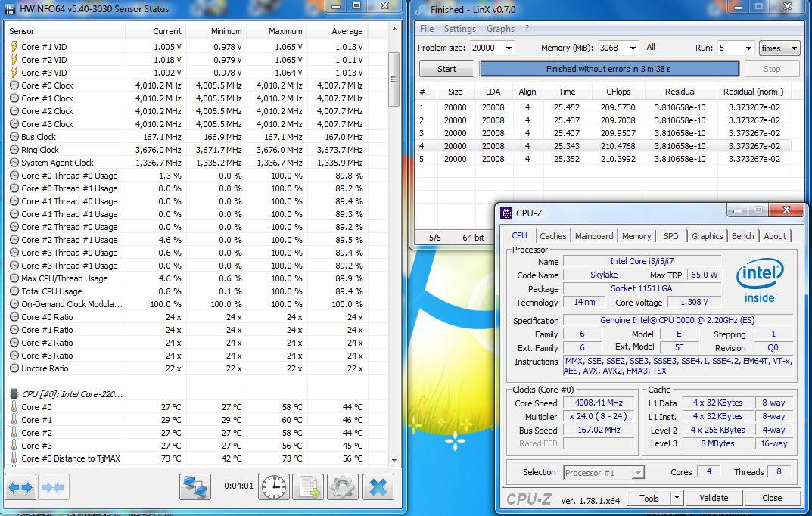This screenshot has width=812, height=516.
Task: Click the All memory link in LinX
Action: tap(650, 47)
